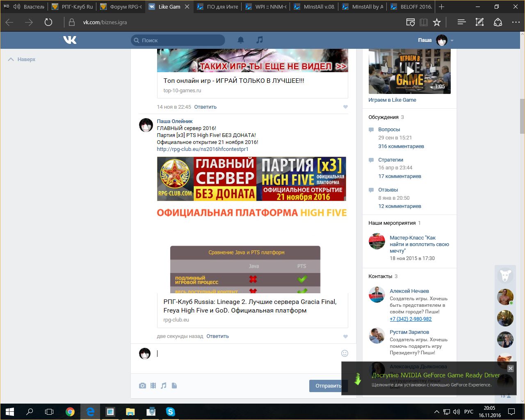Image resolution: width=525 pixels, height=420 pixels.
Task: Attach a video using film icon
Action: pos(153,386)
